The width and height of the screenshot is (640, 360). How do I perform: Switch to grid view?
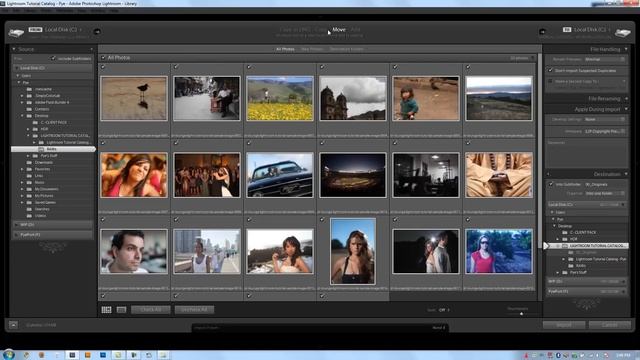[107, 310]
